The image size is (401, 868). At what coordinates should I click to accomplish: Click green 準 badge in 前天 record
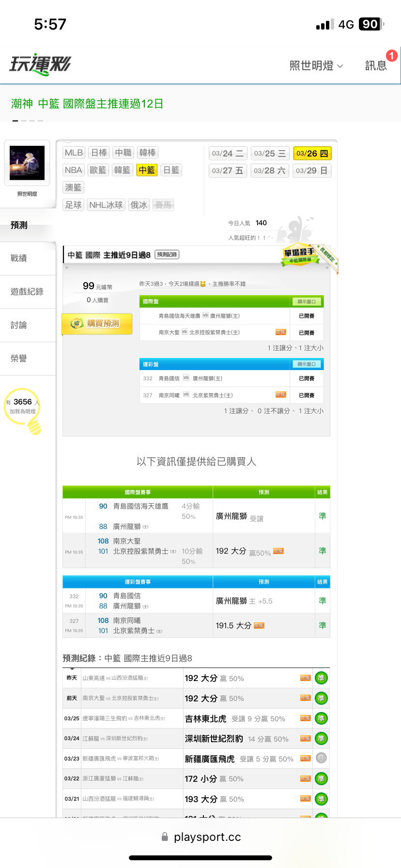321,698
